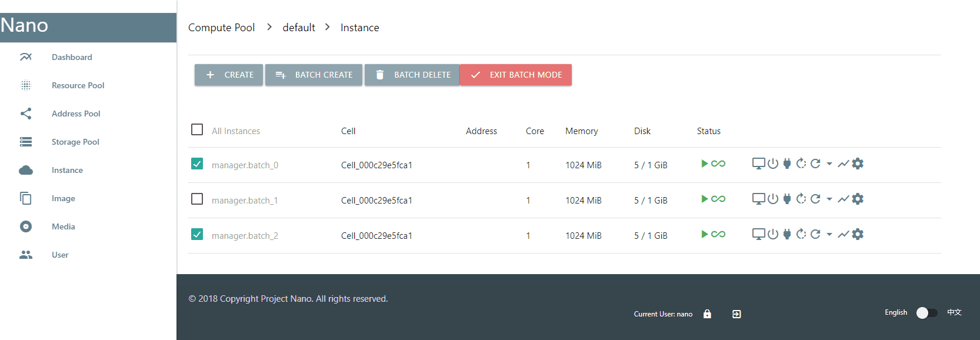Image resolution: width=980 pixels, height=340 pixels.
Task: View performance chart icon for manager.batch_2
Action: [x=843, y=234]
